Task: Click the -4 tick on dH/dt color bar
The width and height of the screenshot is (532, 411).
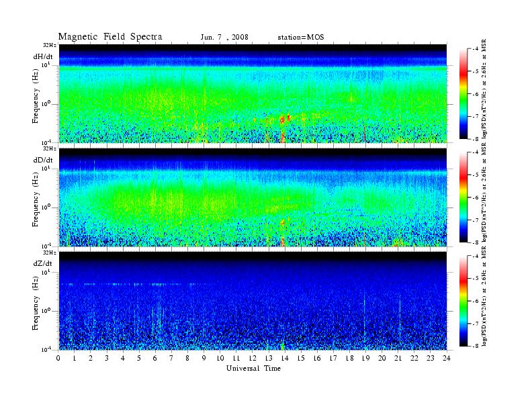Action: [x=475, y=49]
